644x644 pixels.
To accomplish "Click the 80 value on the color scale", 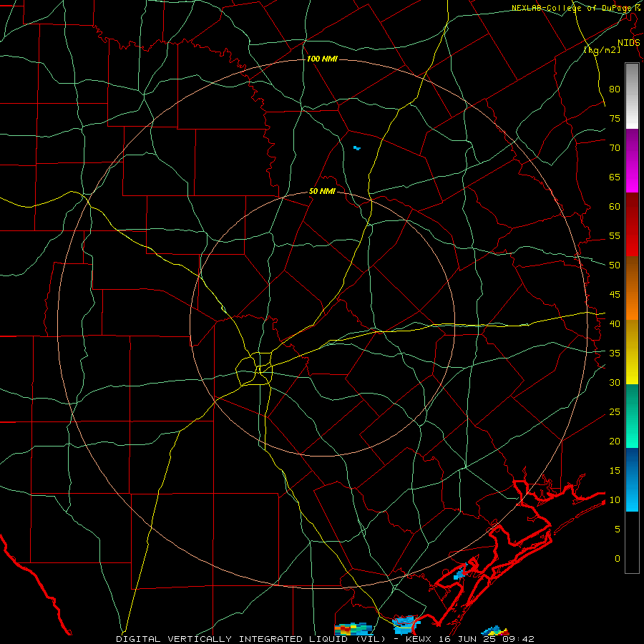I will (615, 89).
